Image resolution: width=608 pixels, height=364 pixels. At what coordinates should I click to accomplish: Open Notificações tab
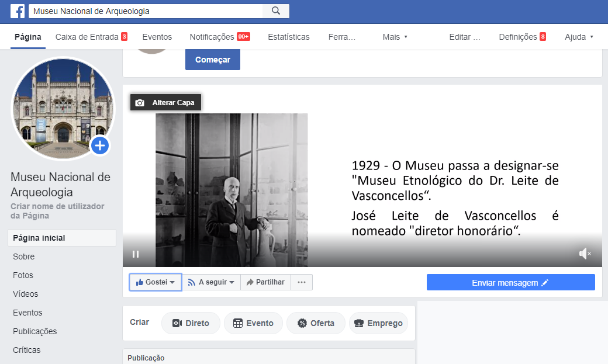pos(220,37)
